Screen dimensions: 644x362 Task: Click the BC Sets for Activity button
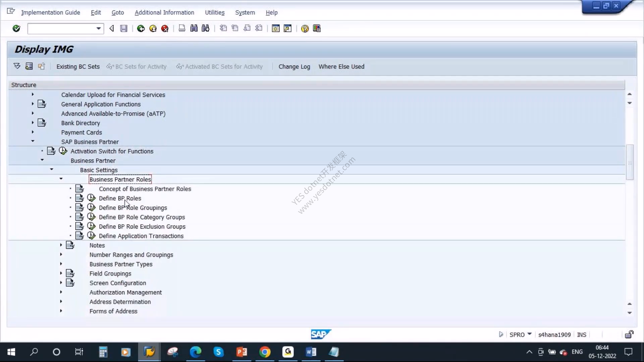pyautogui.click(x=137, y=66)
